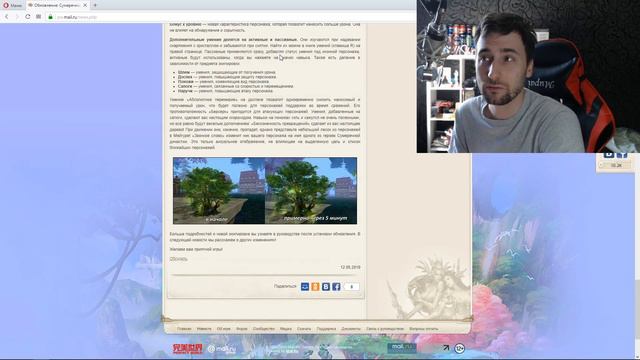Share via Мой Мир icon
The width and height of the screenshot is (640, 360).
pyautogui.click(x=305, y=287)
